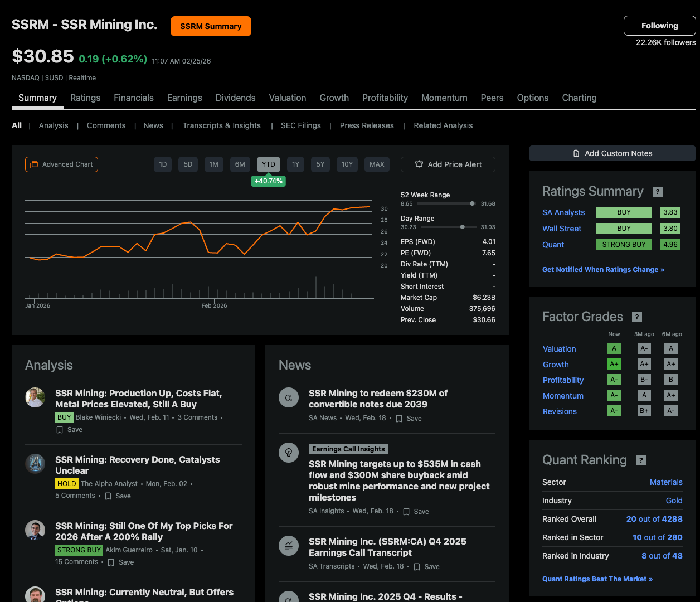Go to the Valuation tab
Screen dimensions: 700x602
[x=288, y=98]
